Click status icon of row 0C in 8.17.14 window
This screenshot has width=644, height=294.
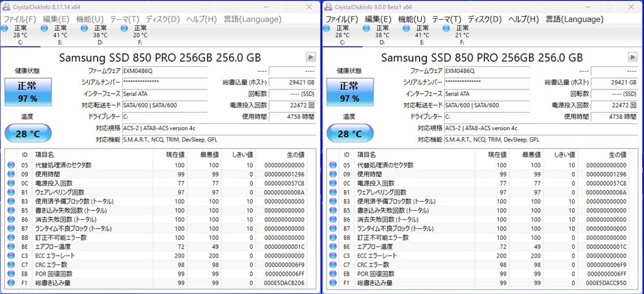click(11, 183)
